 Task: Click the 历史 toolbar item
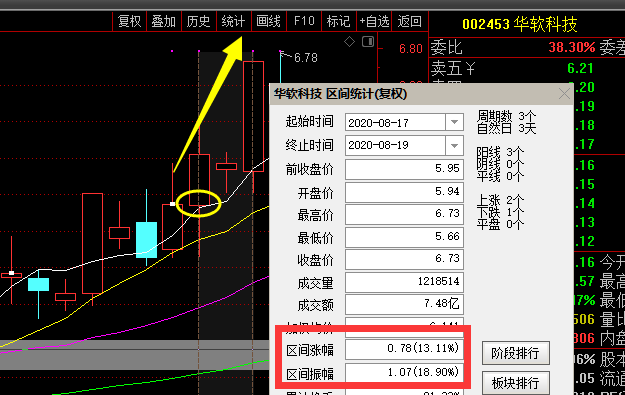tap(199, 21)
